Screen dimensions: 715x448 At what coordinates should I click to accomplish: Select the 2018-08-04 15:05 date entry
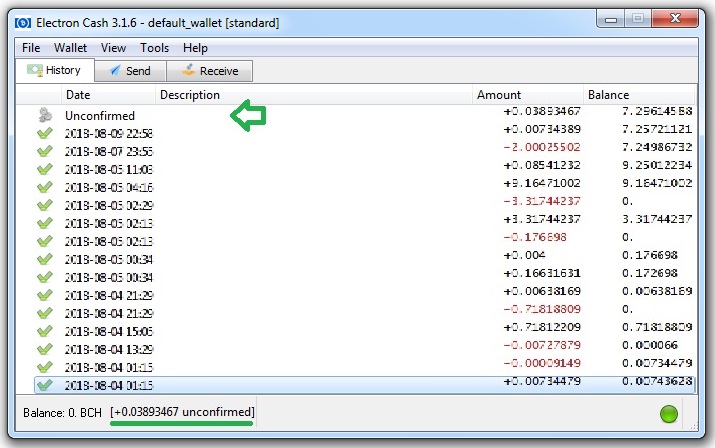point(109,332)
